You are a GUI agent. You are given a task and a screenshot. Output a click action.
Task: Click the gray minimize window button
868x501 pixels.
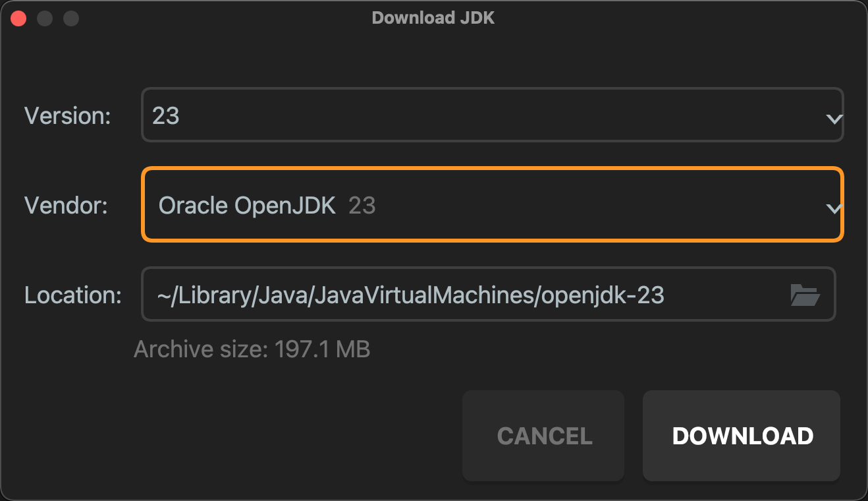click(x=45, y=18)
